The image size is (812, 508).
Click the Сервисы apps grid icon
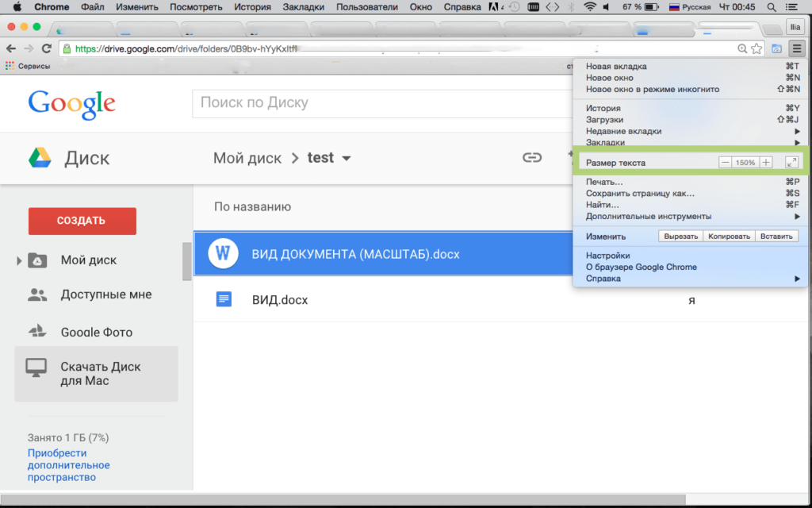click(10, 66)
